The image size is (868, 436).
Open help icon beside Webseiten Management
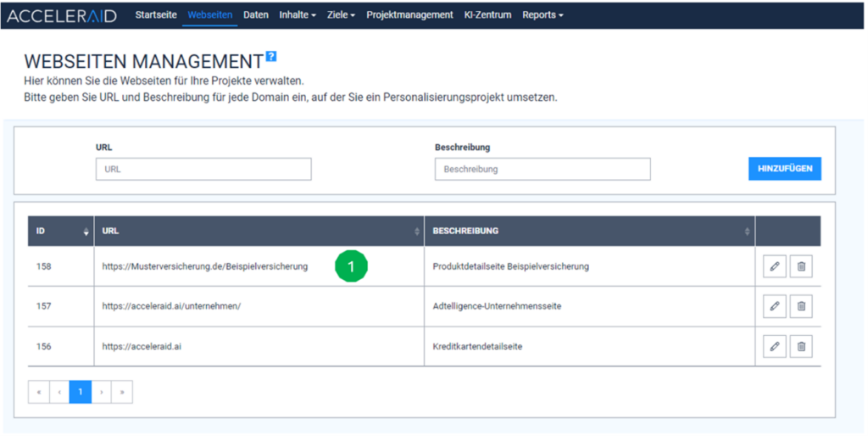coord(271,57)
